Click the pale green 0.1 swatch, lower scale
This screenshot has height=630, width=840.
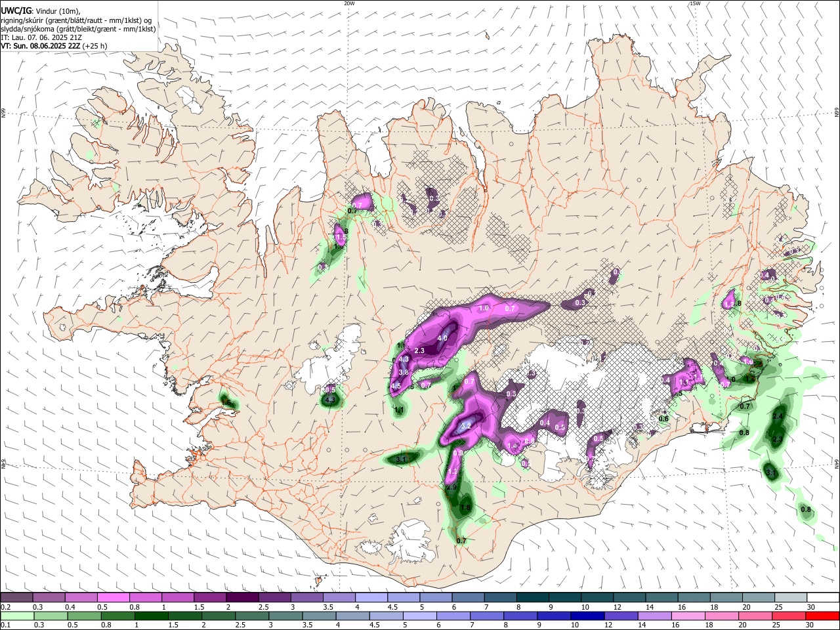[17, 616]
